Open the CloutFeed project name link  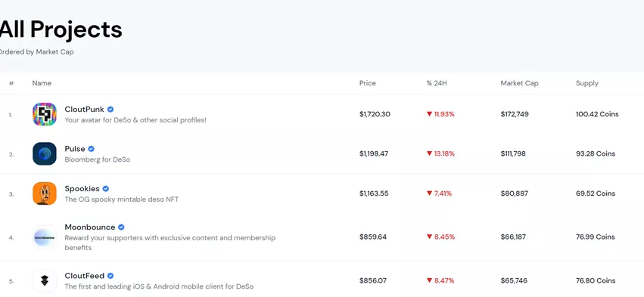(85, 276)
